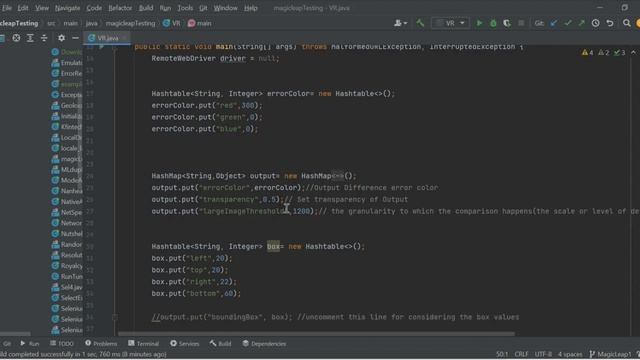Click the green Run button in toolbar

(479, 23)
